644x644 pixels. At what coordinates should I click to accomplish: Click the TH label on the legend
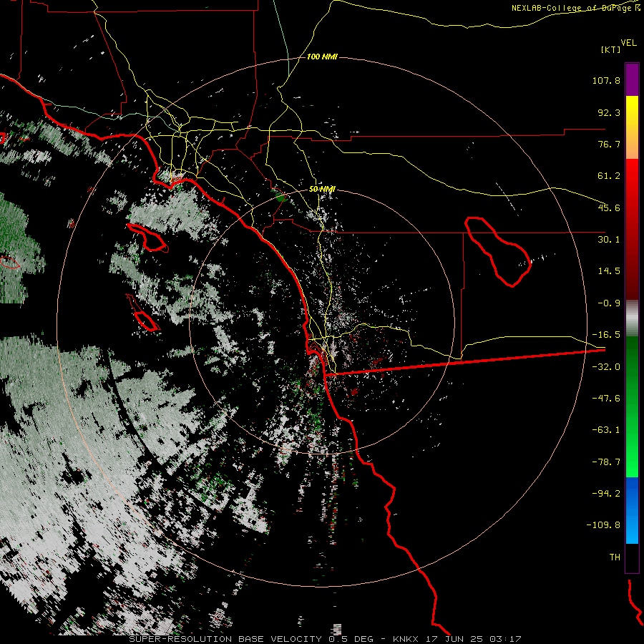(615, 557)
